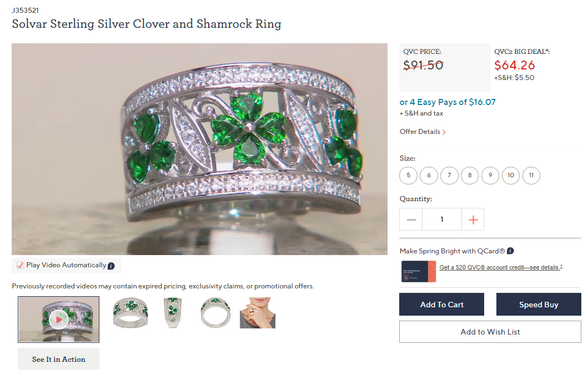Add the ring to Wish List
The height and width of the screenshot is (374, 588).
click(490, 332)
